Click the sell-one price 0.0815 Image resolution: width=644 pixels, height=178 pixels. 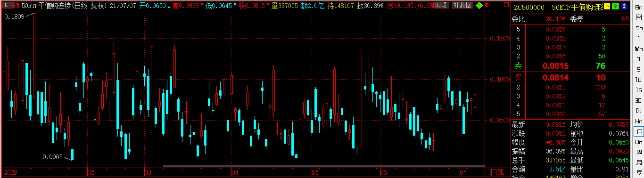click(556, 66)
